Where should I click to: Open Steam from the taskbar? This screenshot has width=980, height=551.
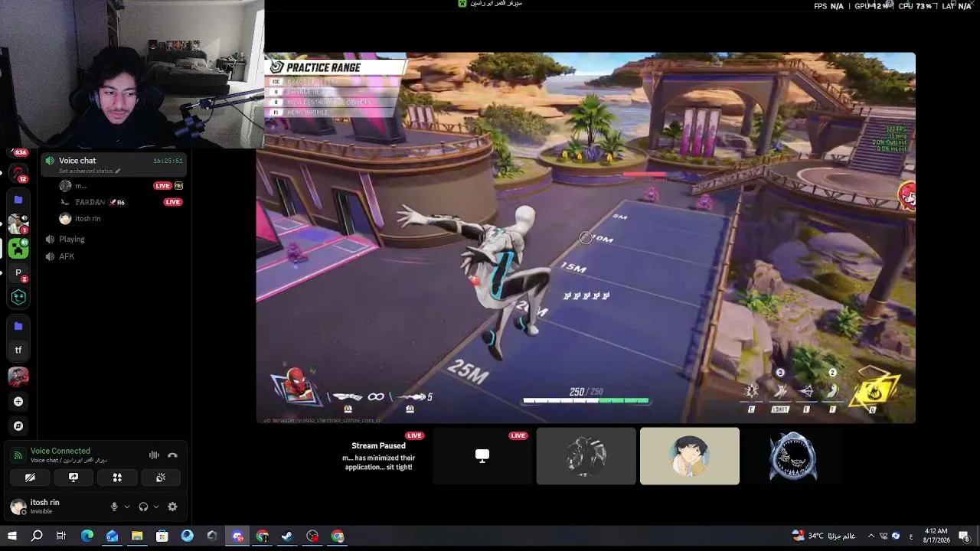click(287, 536)
